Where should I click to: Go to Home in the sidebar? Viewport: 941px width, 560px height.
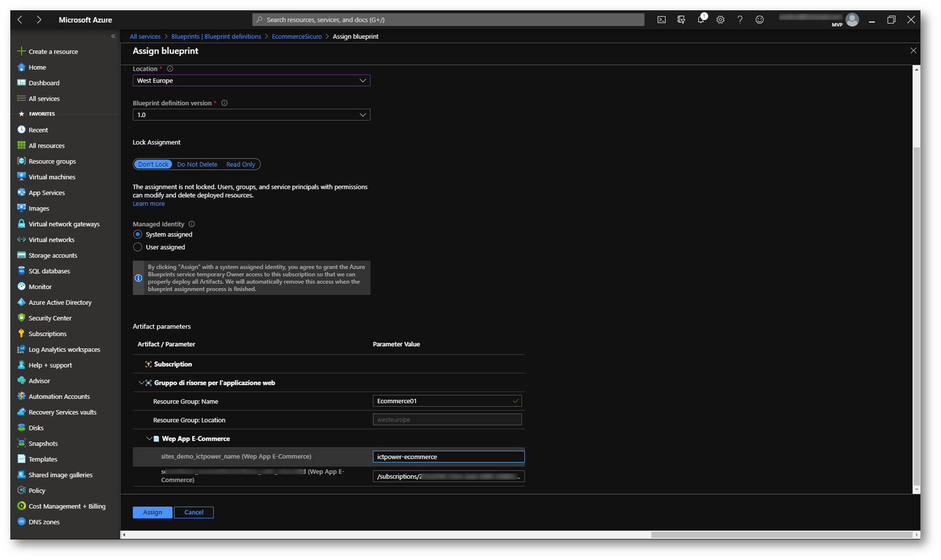click(37, 67)
